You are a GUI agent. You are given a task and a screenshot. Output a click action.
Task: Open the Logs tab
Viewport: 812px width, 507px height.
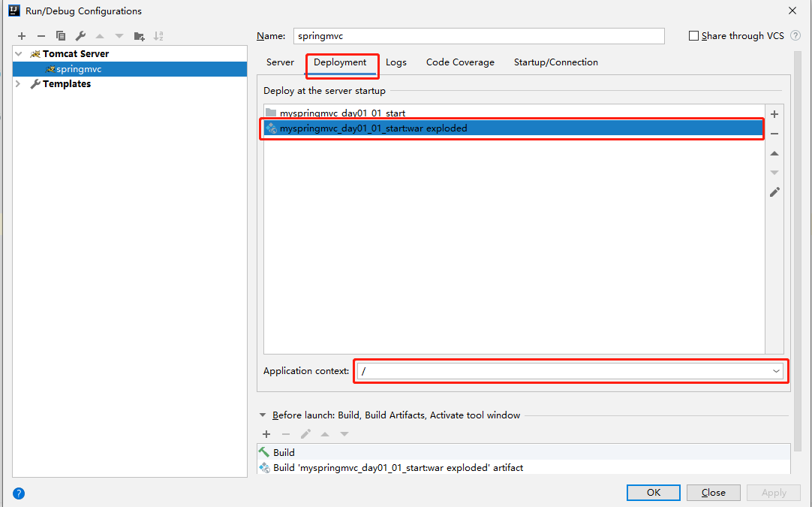(396, 62)
